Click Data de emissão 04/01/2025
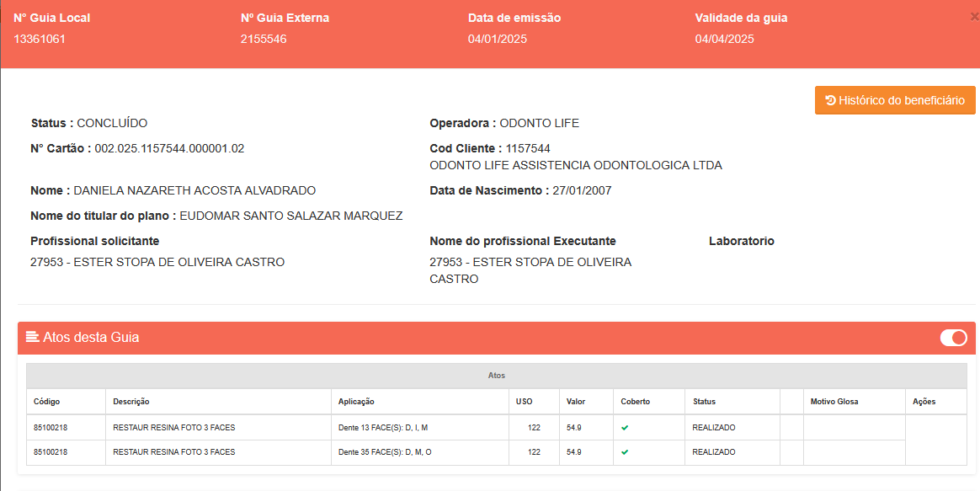Viewport: 980px width, 491px height. click(498, 39)
